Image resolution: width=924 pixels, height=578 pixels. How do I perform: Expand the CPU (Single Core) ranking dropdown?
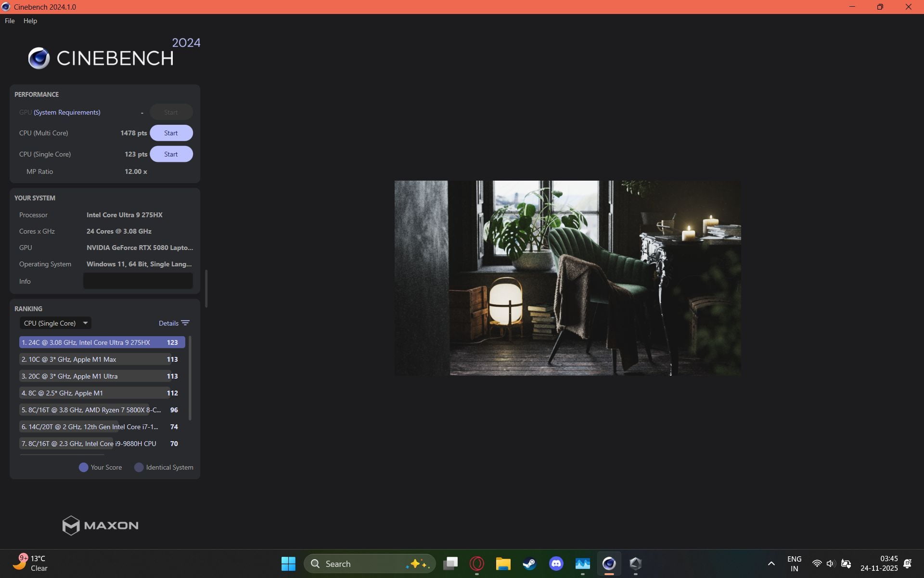click(55, 323)
